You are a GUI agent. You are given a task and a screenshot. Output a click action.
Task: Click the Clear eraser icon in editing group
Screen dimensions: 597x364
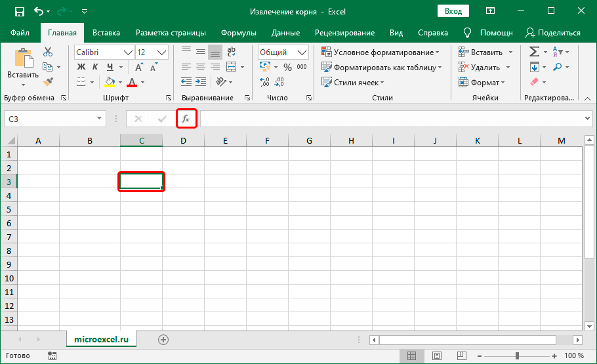coord(533,82)
